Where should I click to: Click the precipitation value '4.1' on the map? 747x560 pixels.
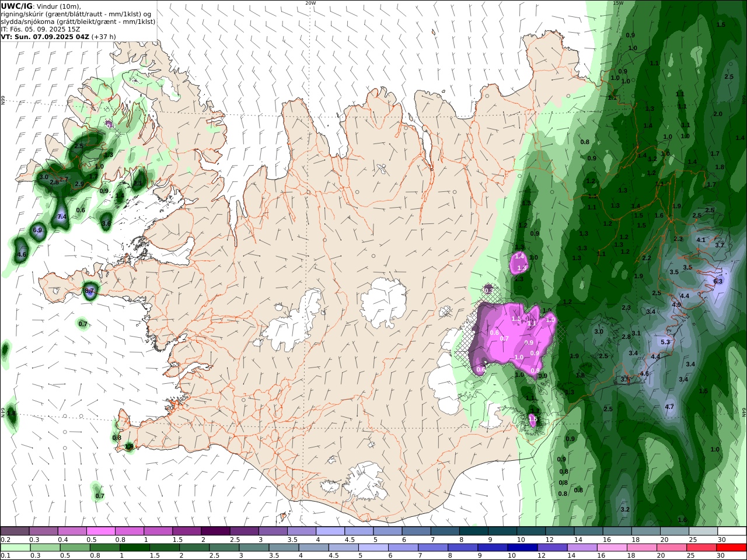[701, 240]
